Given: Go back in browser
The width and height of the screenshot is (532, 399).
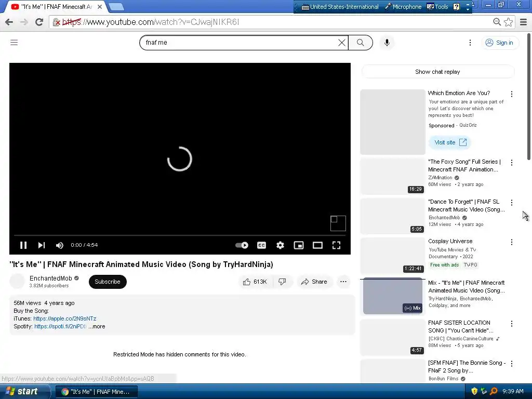Looking at the screenshot, I should [x=9, y=22].
